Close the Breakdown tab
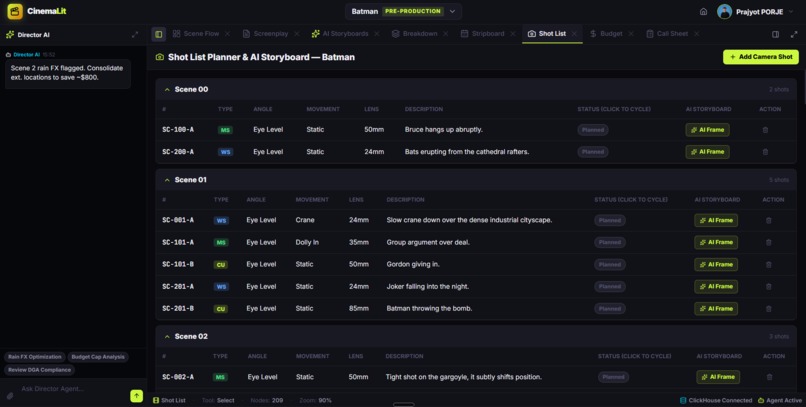Image resolution: width=806 pixels, height=407 pixels. 446,34
